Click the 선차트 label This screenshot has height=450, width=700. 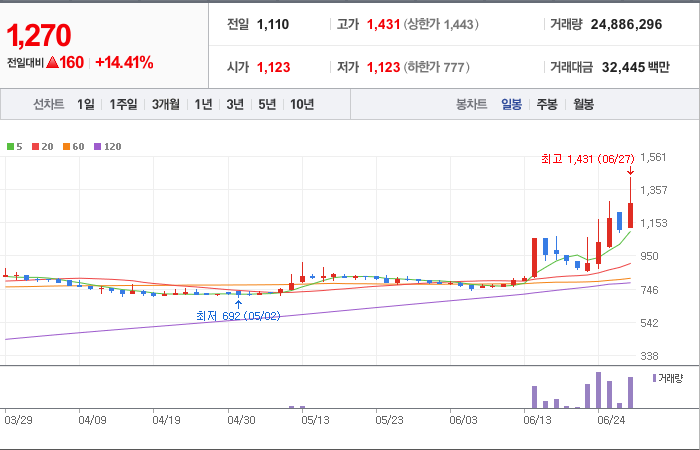[49, 104]
